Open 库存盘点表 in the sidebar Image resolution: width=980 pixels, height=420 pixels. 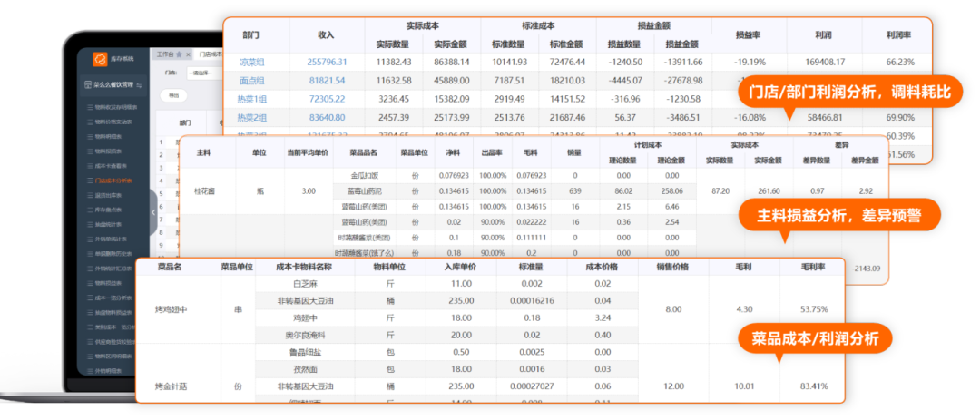(x=109, y=210)
